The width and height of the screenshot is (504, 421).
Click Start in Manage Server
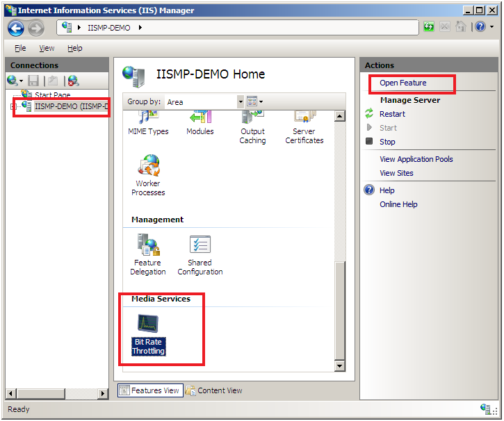point(388,128)
